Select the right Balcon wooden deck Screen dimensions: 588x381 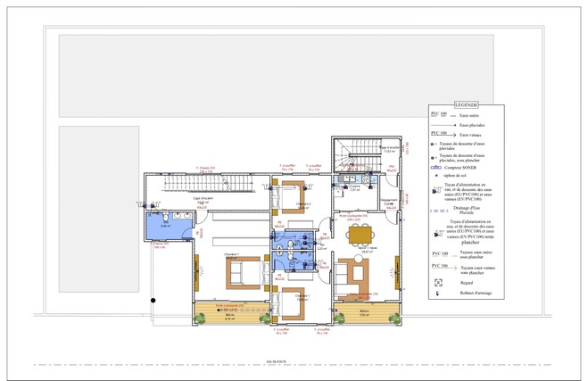pos(367,314)
